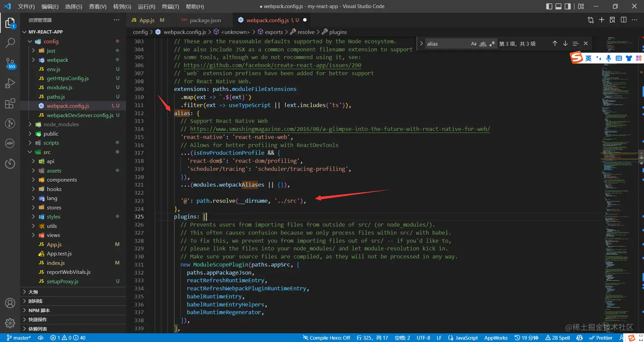Toggle Match Whole Word in find widget
The width and height of the screenshot is (644, 342).
click(x=483, y=43)
